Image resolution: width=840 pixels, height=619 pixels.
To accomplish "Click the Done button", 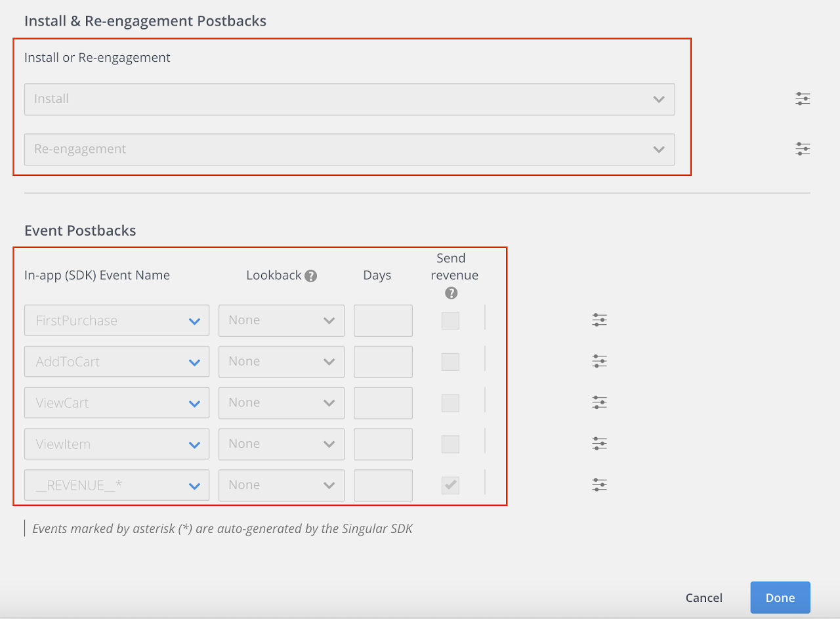I will (780, 597).
